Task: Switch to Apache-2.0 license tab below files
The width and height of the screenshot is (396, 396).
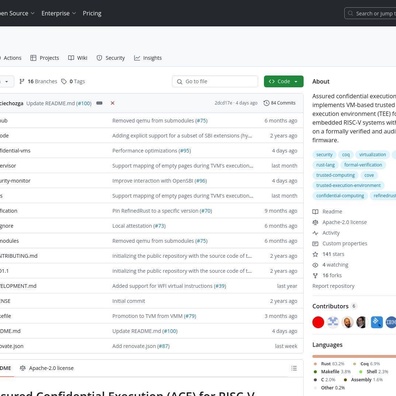Action: click(x=47, y=368)
